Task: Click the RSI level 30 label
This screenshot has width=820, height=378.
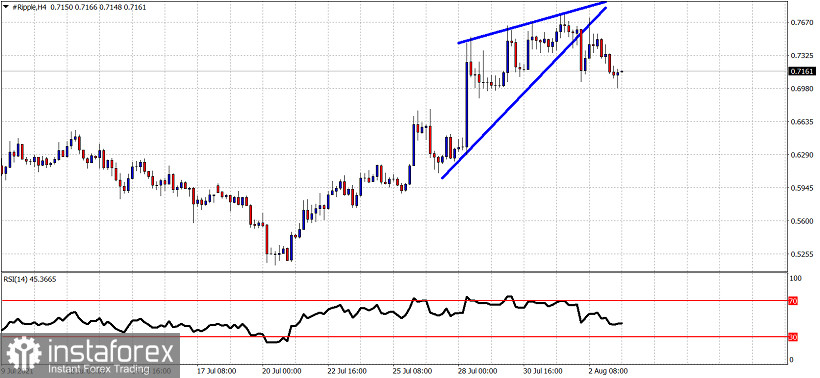Action: (792, 338)
